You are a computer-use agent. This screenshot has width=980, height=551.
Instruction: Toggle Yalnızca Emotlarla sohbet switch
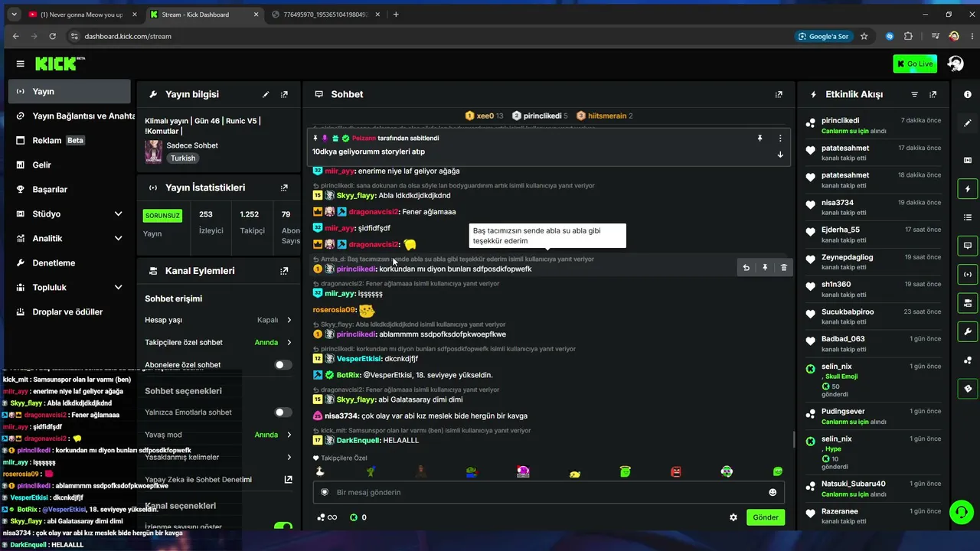[283, 412]
